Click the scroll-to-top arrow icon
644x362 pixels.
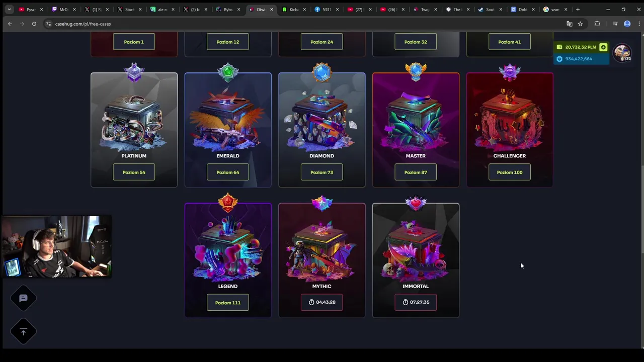(23, 332)
